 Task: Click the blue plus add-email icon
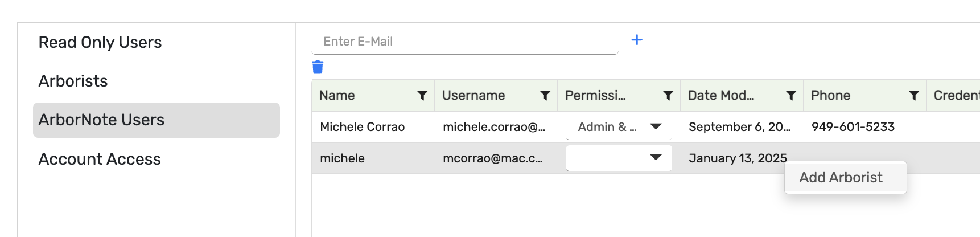(637, 40)
